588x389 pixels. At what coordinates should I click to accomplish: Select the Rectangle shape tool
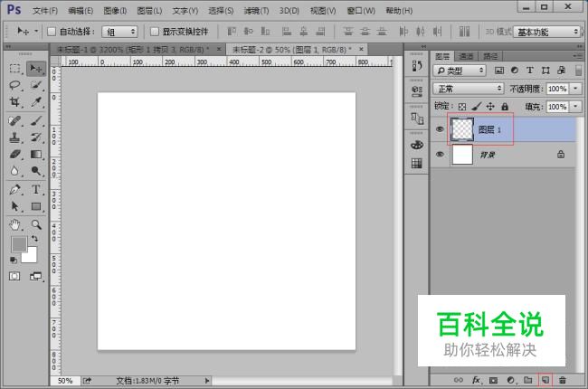point(36,206)
